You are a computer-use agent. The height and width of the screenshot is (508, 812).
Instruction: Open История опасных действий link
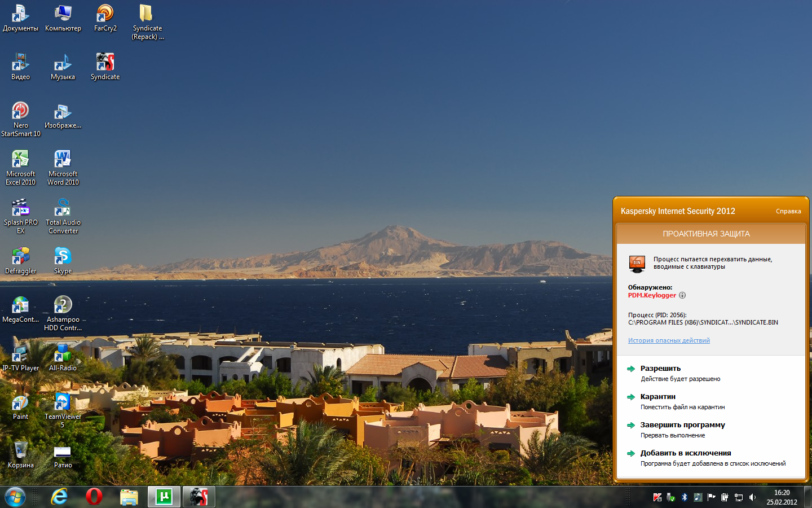click(x=669, y=340)
